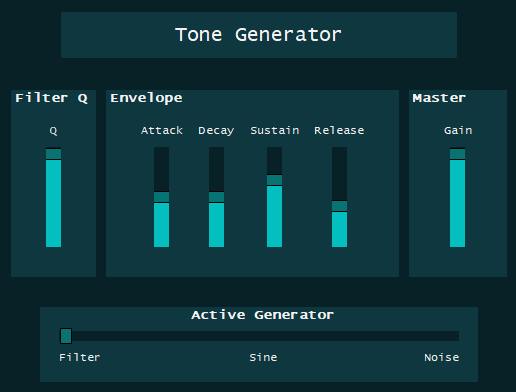
Task: Select the Filter generator option
Action: coord(79,358)
